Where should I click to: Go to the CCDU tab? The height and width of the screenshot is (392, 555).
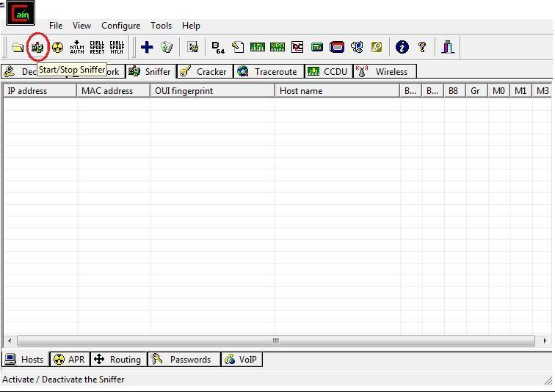coord(328,71)
